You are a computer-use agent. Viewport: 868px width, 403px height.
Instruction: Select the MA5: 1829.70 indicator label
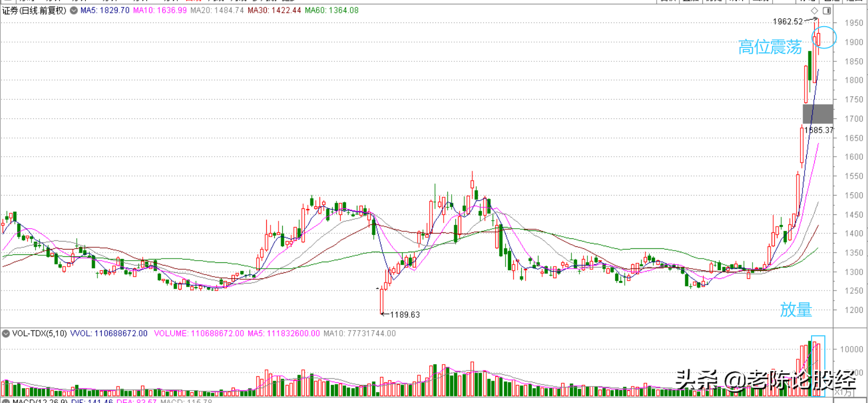point(105,10)
